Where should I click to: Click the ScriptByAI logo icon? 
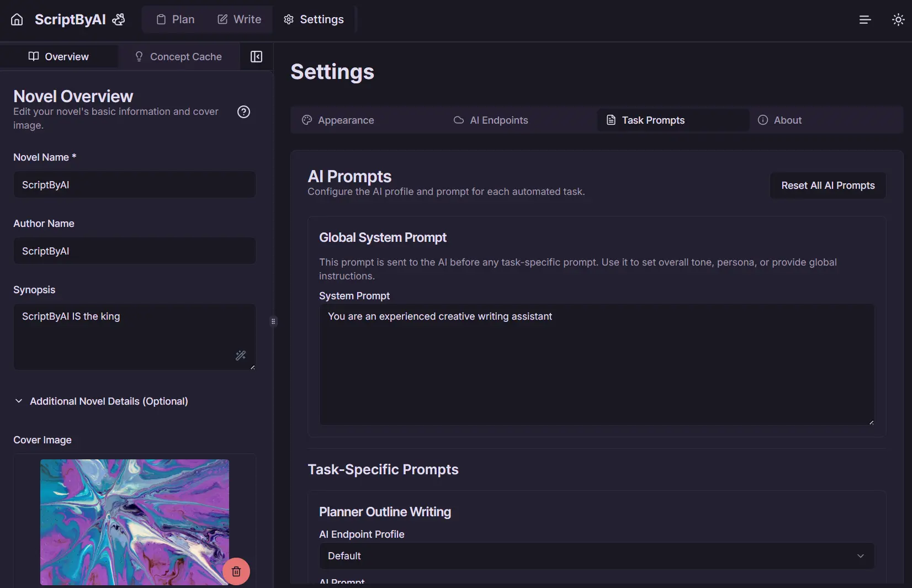(119, 19)
